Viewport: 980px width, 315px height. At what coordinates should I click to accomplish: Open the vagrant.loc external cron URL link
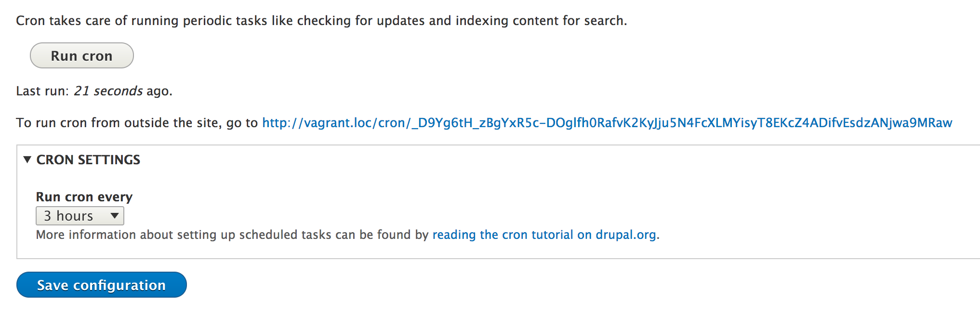pos(607,123)
